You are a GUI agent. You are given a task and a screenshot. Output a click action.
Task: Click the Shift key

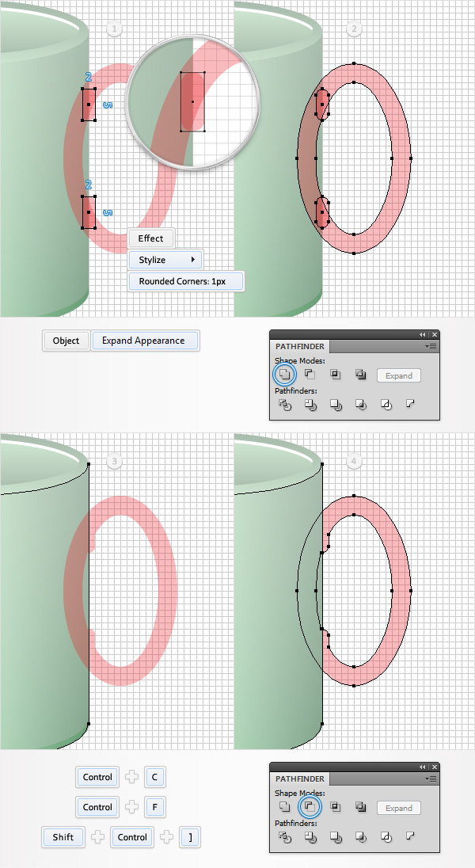63,837
